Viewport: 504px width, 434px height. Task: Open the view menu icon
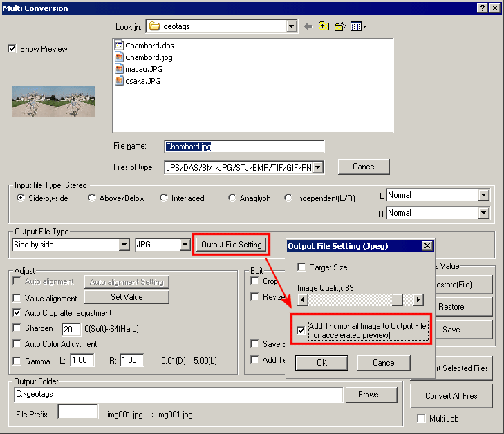[x=358, y=27]
